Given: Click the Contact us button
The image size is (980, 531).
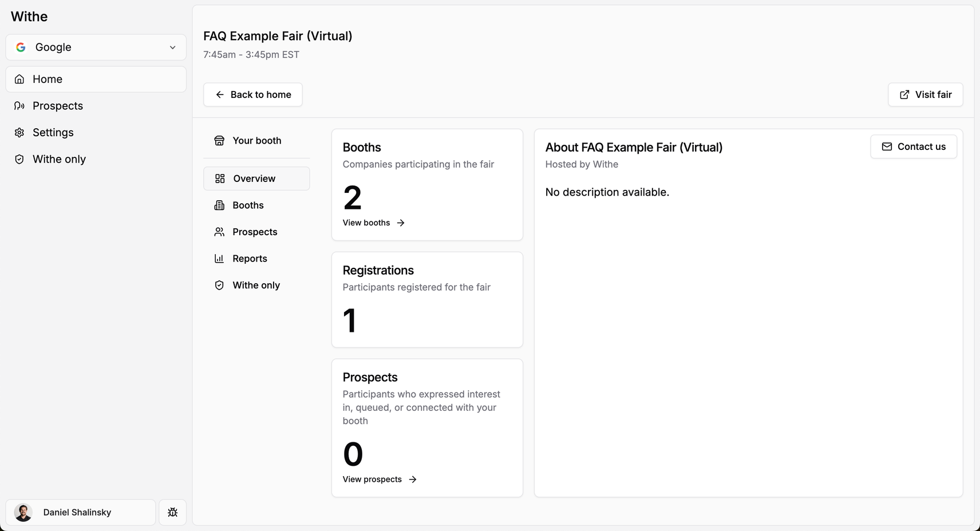Looking at the screenshot, I should pos(914,147).
